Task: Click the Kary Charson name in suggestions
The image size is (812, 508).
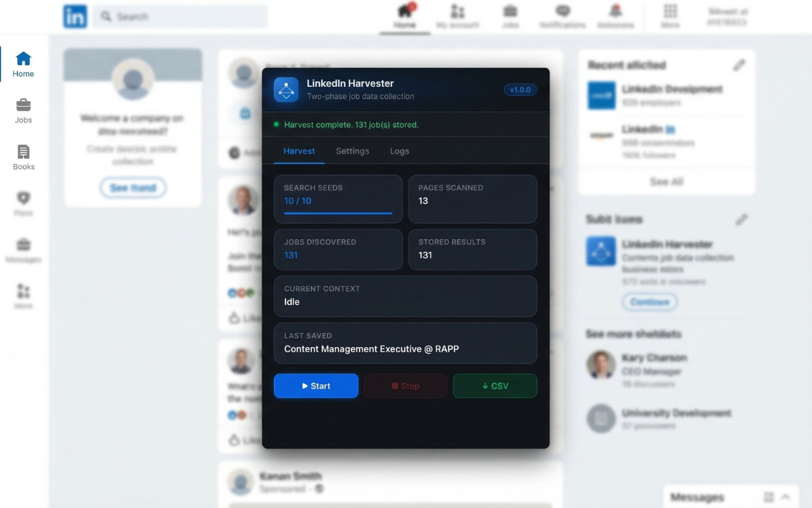Action: coord(655,358)
